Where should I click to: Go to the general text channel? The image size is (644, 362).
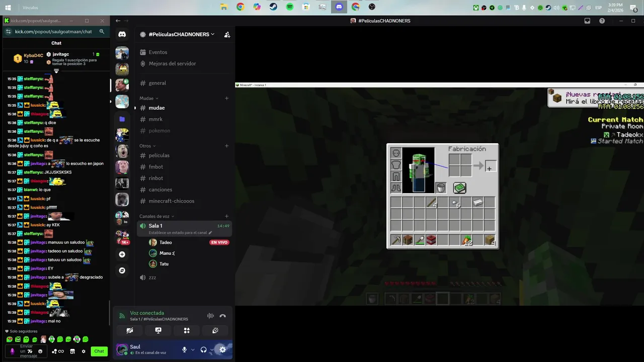(184, 83)
